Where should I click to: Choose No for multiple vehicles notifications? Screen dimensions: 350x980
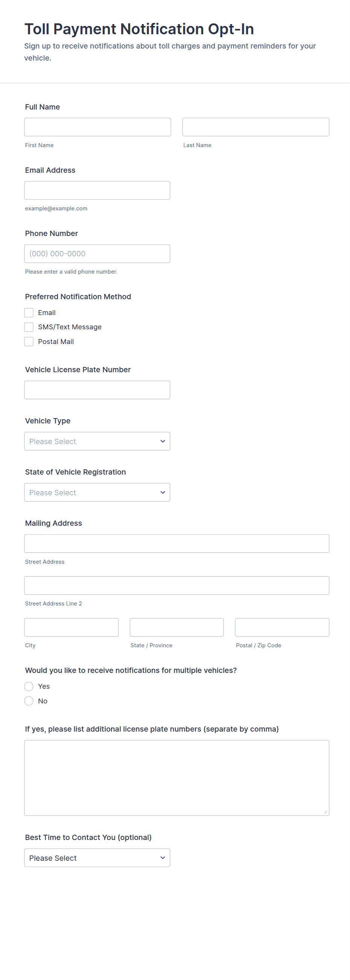pos(29,701)
